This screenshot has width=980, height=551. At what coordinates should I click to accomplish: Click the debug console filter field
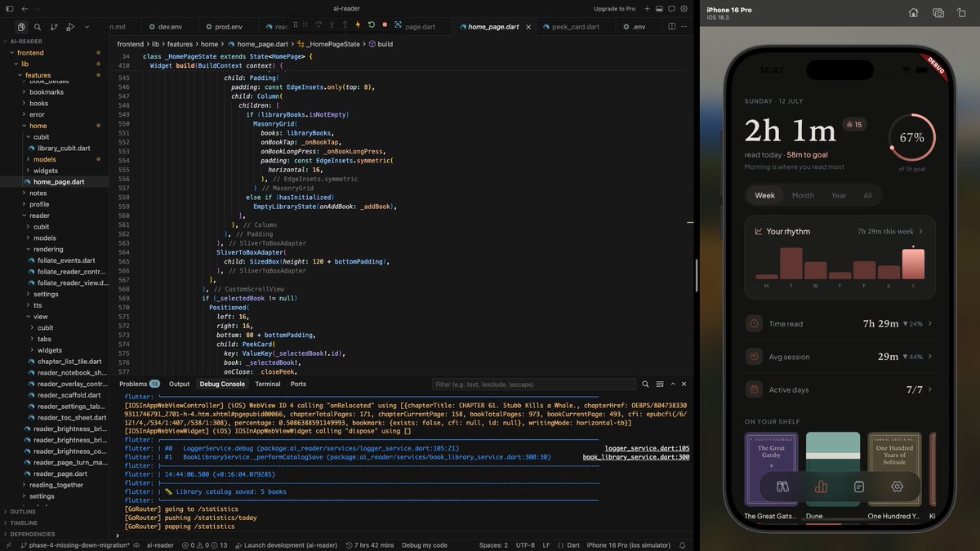point(535,384)
